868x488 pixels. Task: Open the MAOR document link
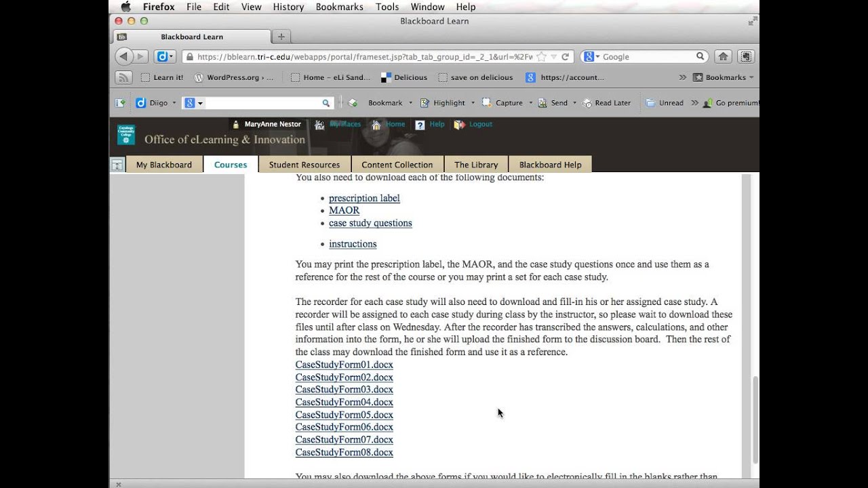point(344,210)
